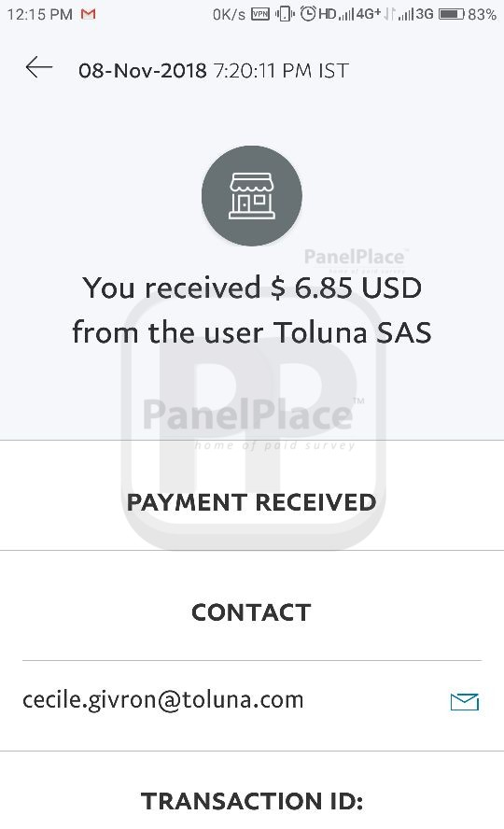Tap the 08-Nov-2018 date header
Screen dimensions: 504x829
pos(142,70)
